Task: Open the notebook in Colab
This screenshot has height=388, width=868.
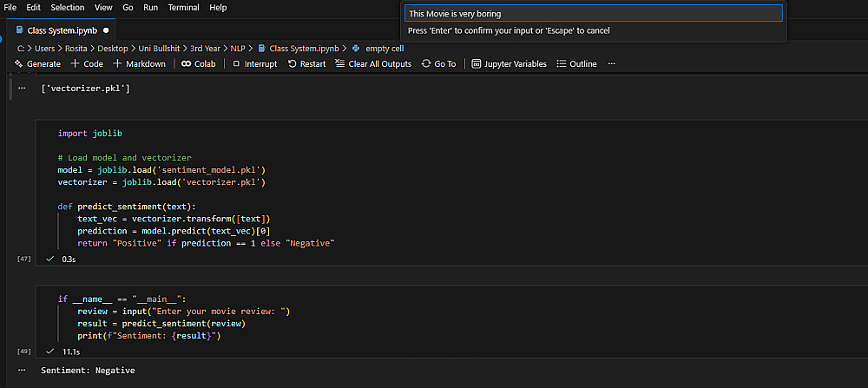Action: coord(198,64)
